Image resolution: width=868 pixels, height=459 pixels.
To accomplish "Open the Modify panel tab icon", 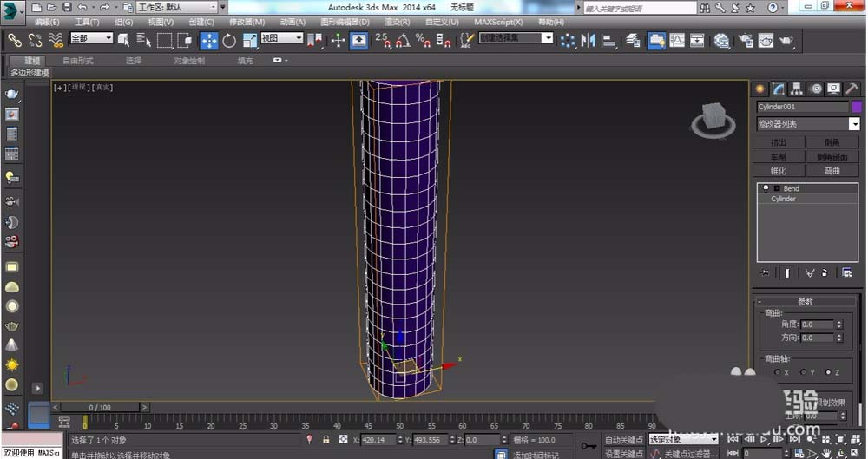I will [x=779, y=89].
